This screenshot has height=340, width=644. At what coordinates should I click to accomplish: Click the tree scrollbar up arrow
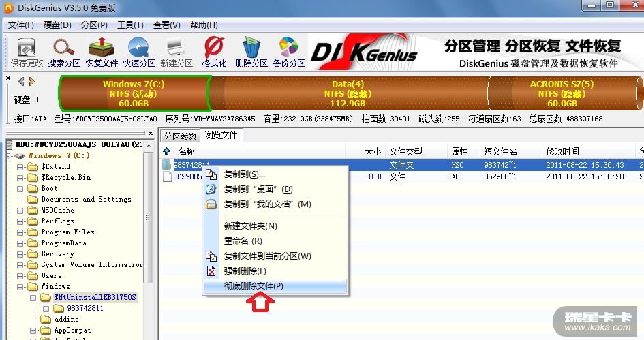point(149,145)
